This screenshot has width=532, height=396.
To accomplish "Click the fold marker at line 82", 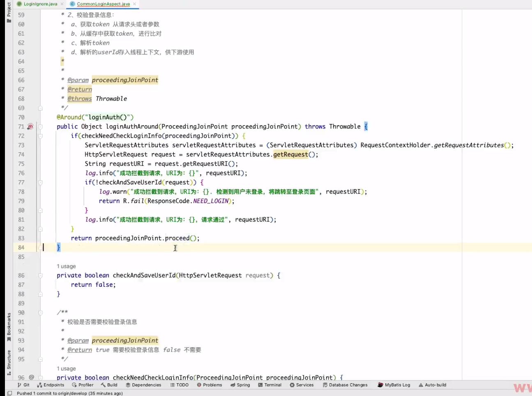I will (x=41, y=229).
